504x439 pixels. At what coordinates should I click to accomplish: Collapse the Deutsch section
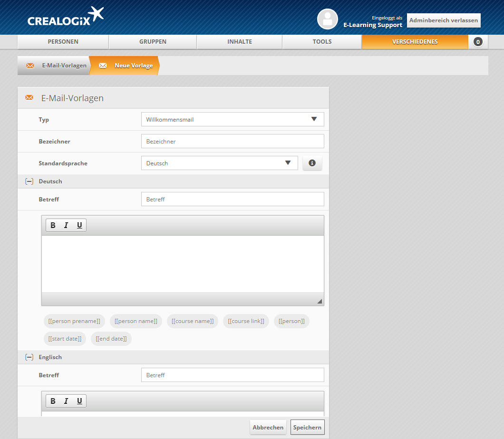click(29, 181)
